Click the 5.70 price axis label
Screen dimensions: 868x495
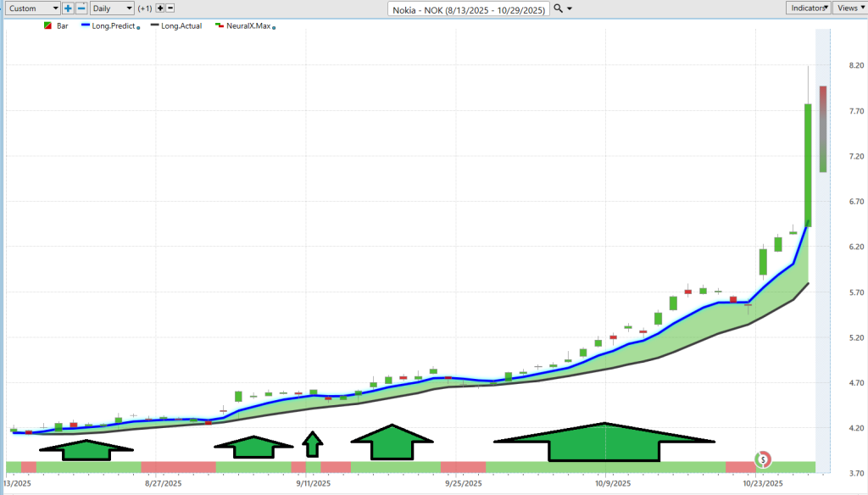(x=856, y=292)
